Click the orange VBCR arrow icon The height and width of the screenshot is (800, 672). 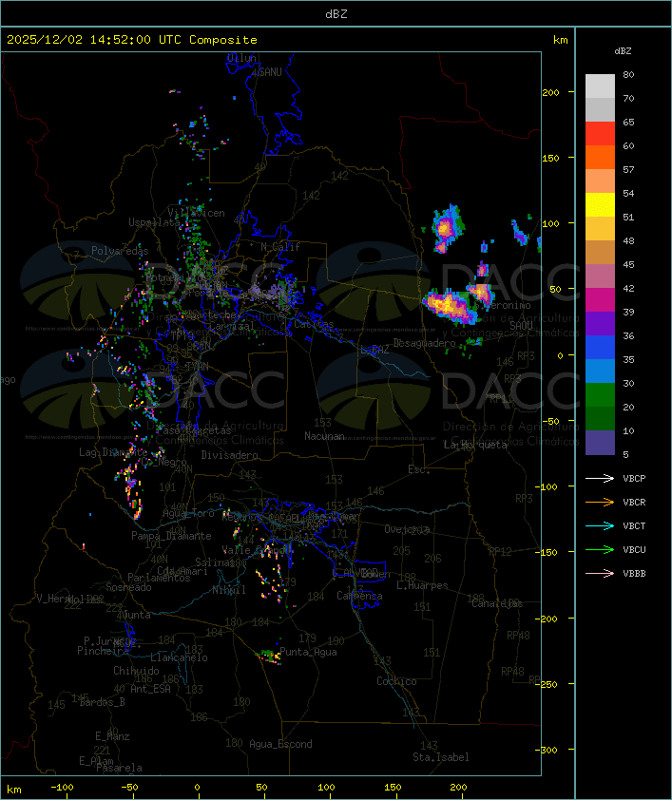[600, 502]
